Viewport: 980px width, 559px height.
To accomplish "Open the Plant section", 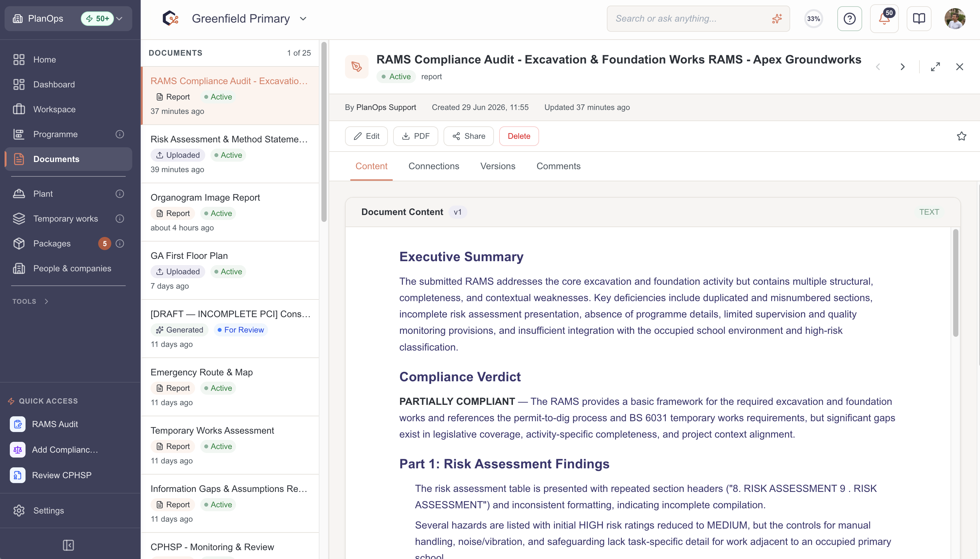I will coord(68,194).
